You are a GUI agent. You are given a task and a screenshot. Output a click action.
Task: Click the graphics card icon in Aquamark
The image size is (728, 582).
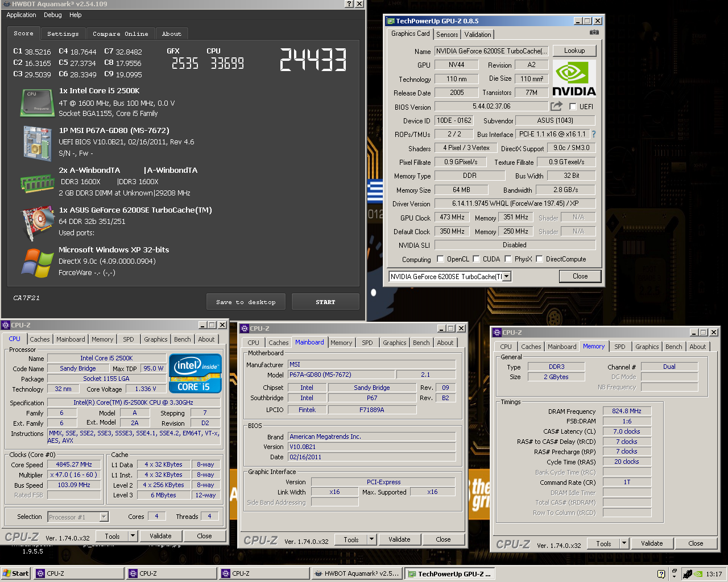[38, 223]
